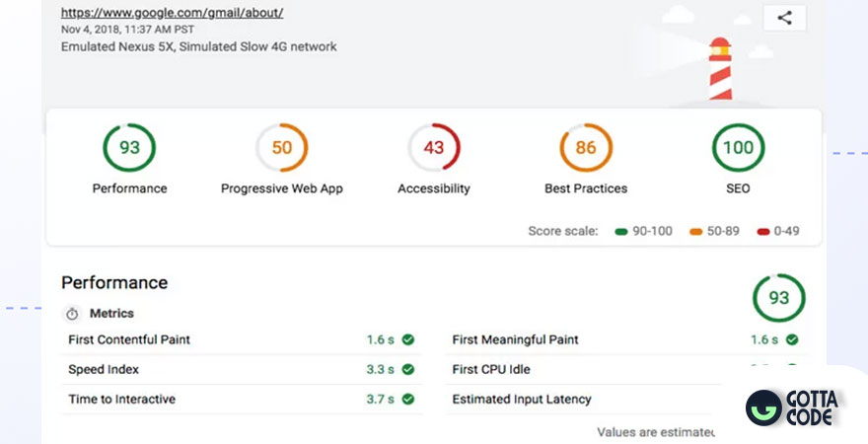Click the 3.3 s Speed Index value
The image size is (868, 444).
point(381,370)
